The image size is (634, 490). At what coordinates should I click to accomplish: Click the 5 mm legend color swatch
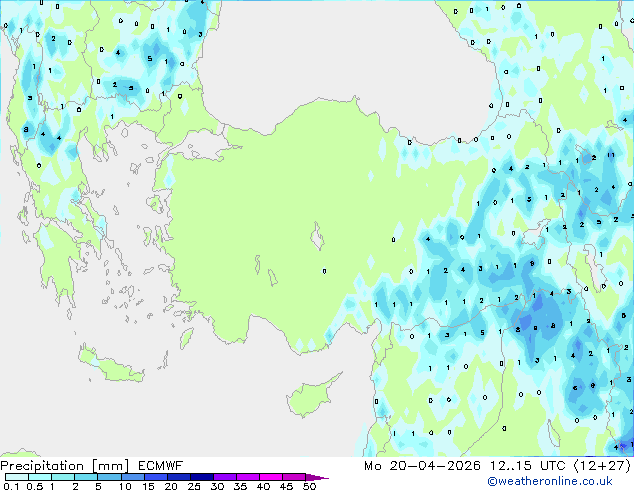tap(109, 477)
